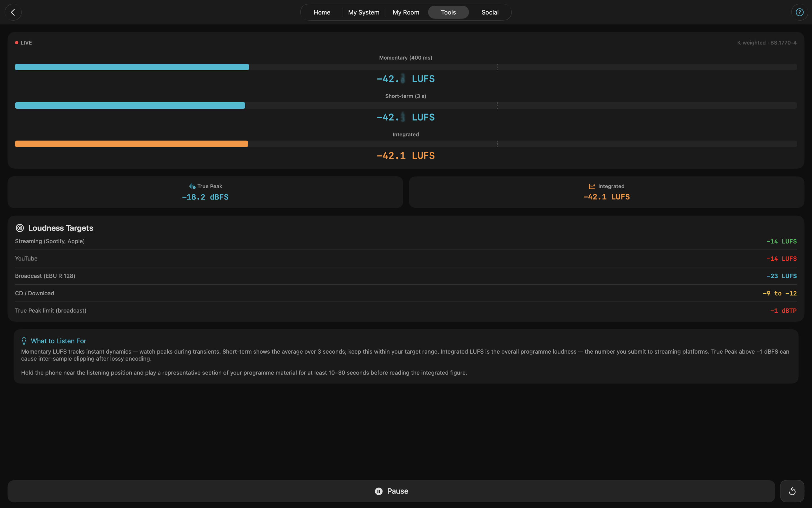The image size is (812, 508).
Task: Select the Tools tab
Action: [448, 12]
